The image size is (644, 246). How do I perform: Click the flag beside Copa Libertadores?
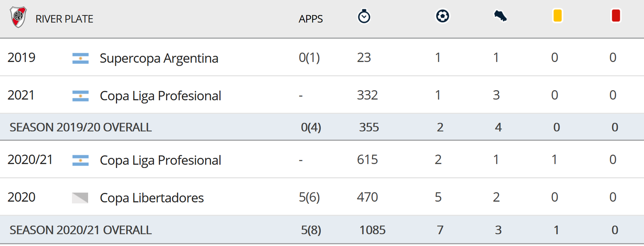coord(80,198)
